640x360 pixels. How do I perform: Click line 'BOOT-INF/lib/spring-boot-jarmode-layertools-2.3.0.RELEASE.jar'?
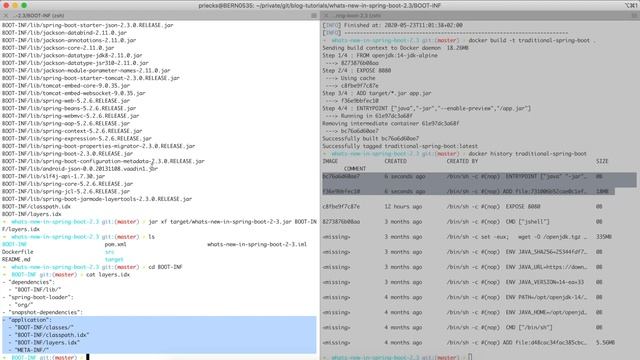[97, 199]
